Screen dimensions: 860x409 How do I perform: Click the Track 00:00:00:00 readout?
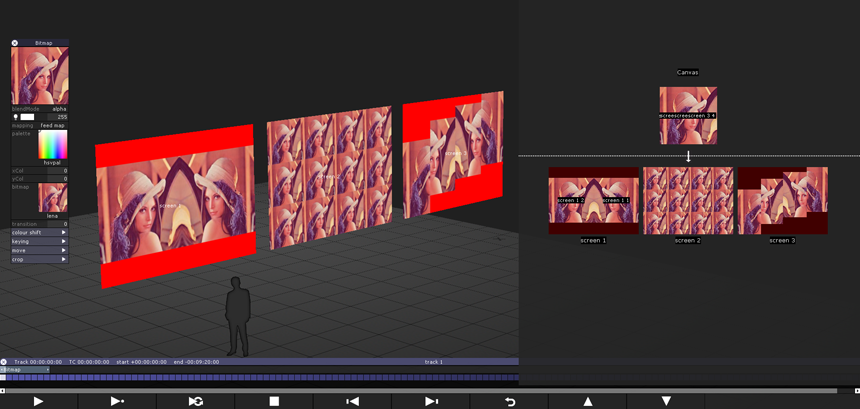point(38,362)
